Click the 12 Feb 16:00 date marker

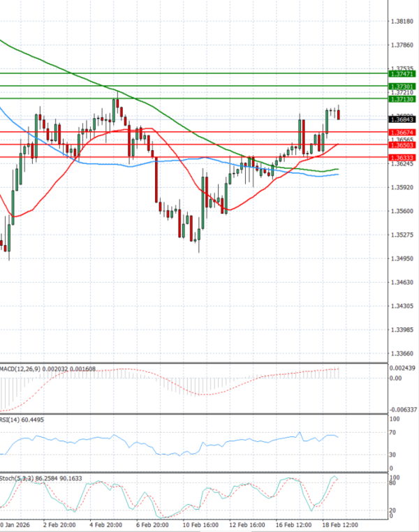[x=247, y=524]
